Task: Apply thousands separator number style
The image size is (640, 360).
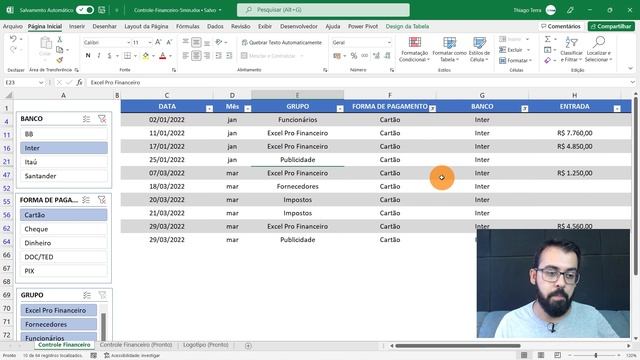Action: coord(364,56)
